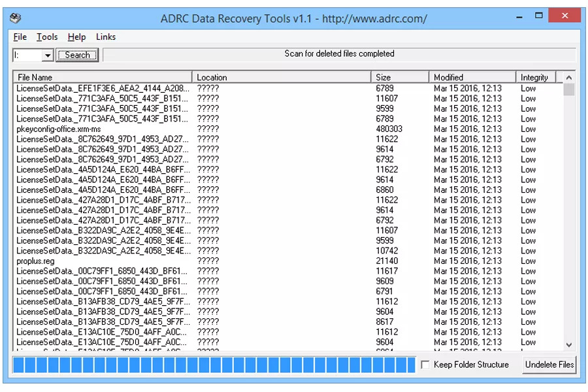Open the Help menu
Viewport: 588px width, 392px height.
(76, 37)
